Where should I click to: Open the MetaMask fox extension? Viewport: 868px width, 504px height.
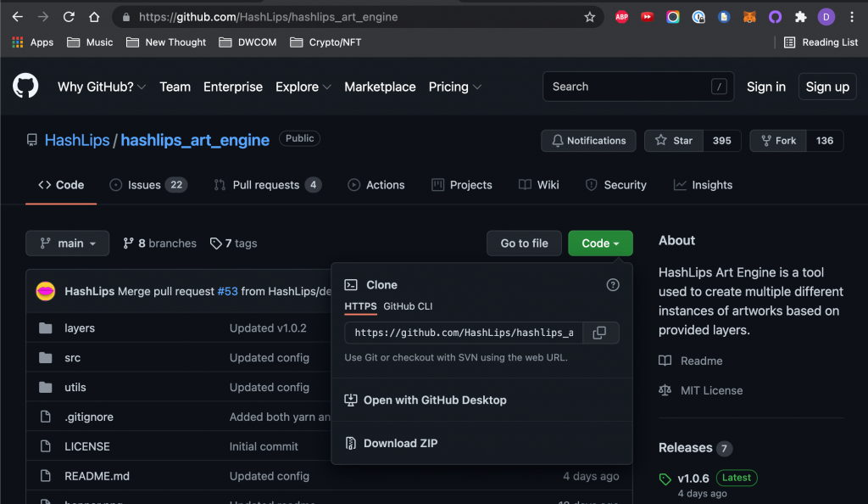(749, 17)
